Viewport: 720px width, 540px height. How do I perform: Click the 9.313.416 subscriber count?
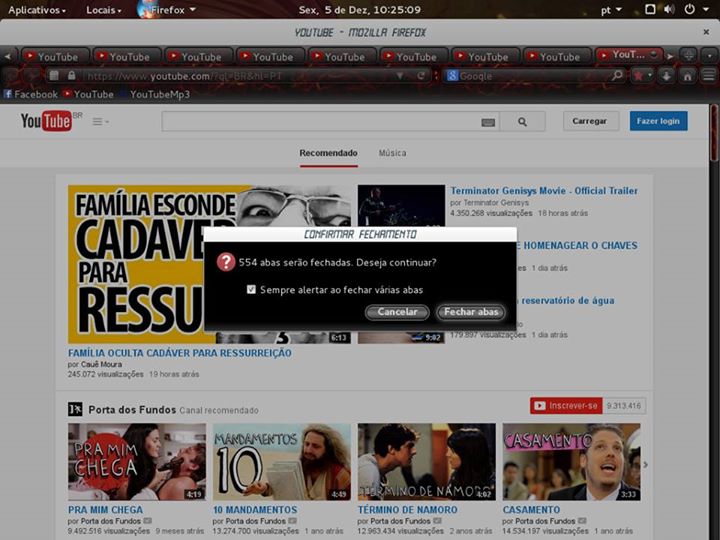[x=624, y=406]
